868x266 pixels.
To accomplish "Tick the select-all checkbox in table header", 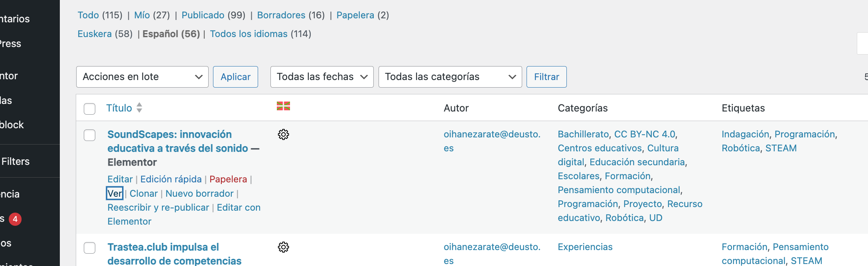I will (x=90, y=109).
